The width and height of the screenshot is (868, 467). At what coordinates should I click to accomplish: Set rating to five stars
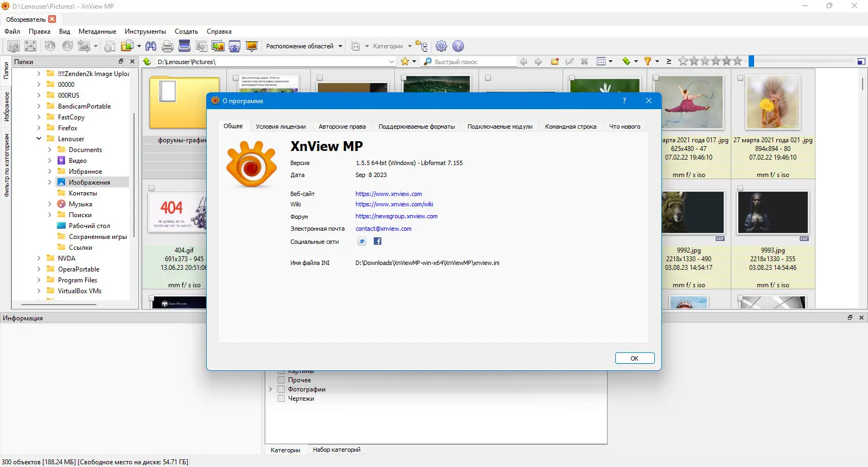tap(737, 61)
